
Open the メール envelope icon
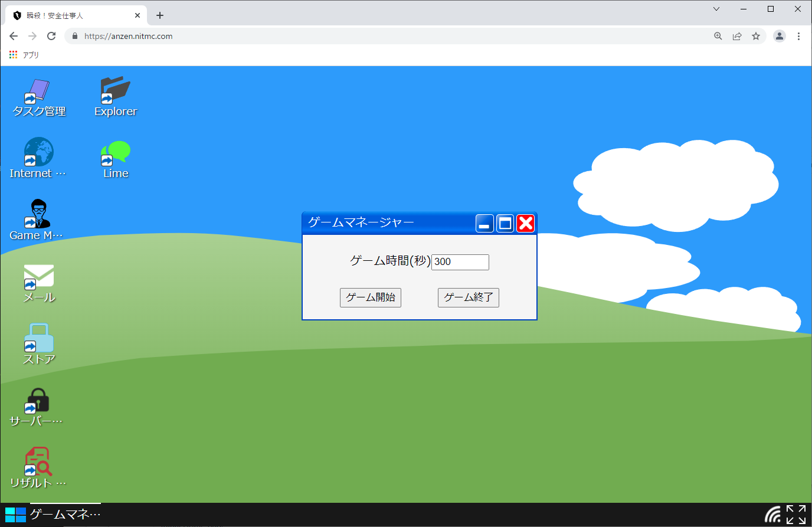click(x=39, y=282)
